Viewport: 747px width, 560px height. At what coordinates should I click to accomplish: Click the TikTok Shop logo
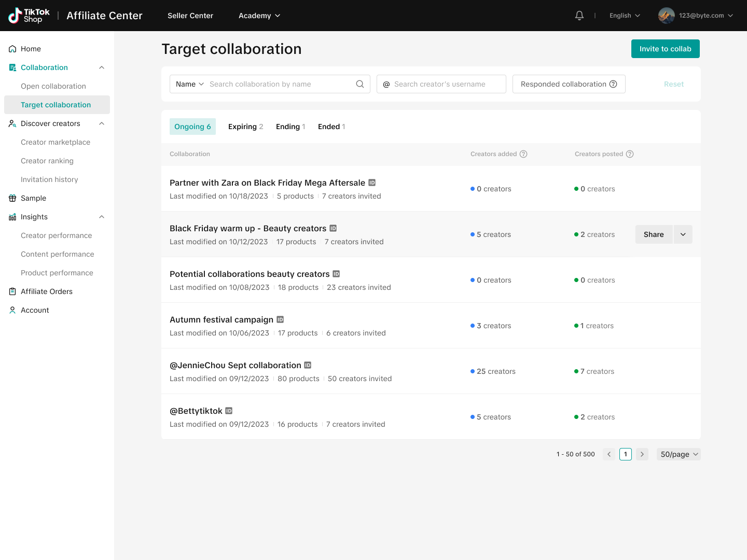(x=30, y=16)
